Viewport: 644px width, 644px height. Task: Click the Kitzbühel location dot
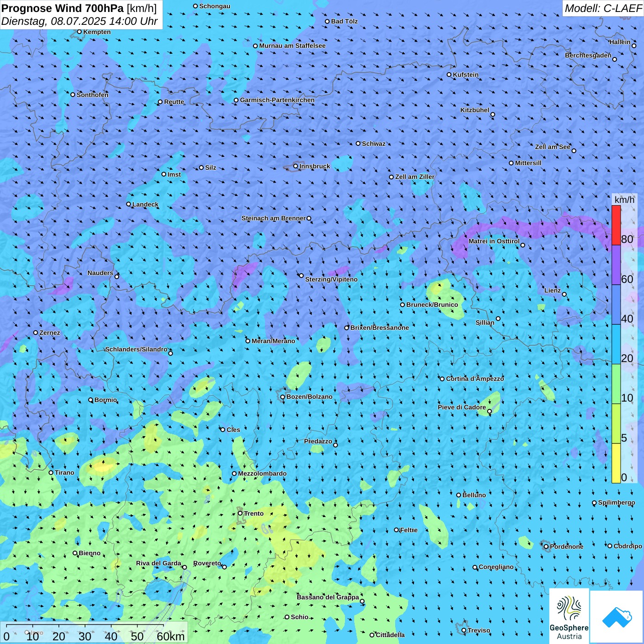pyautogui.click(x=493, y=115)
